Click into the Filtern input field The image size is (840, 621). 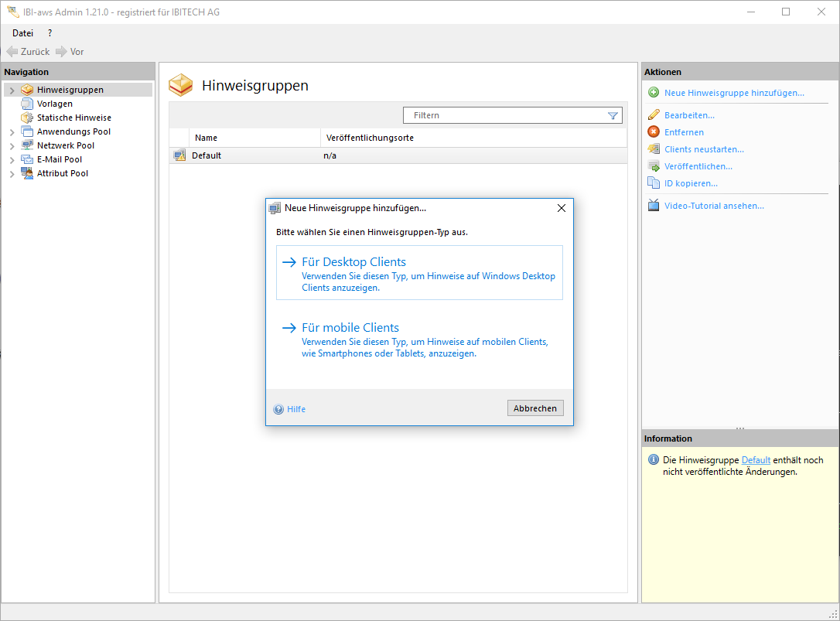tap(507, 115)
